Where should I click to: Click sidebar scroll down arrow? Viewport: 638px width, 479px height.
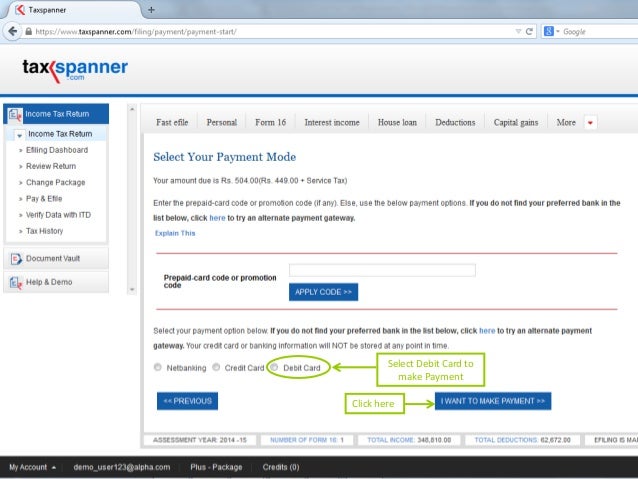point(132,289)
